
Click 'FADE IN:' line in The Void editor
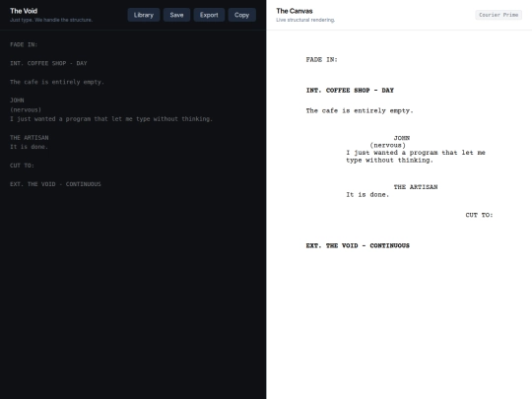pyautogui.click(x=24, y=44)
